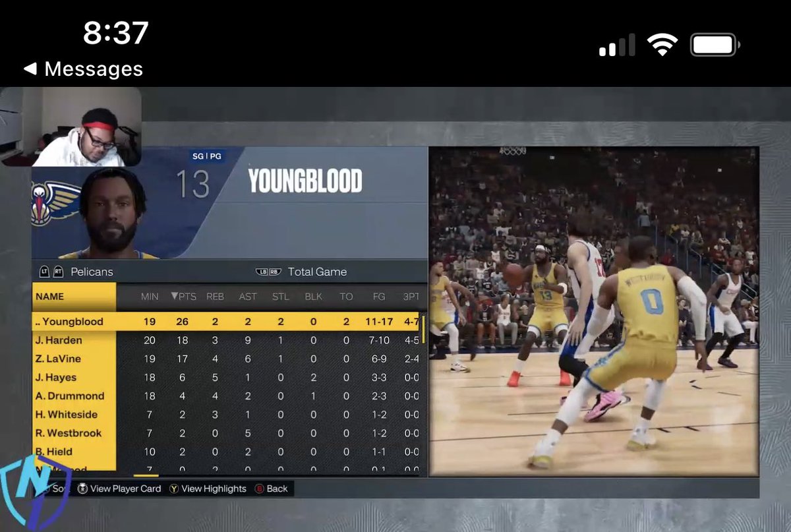Select B. Hield in the box score

click(54, 452)
